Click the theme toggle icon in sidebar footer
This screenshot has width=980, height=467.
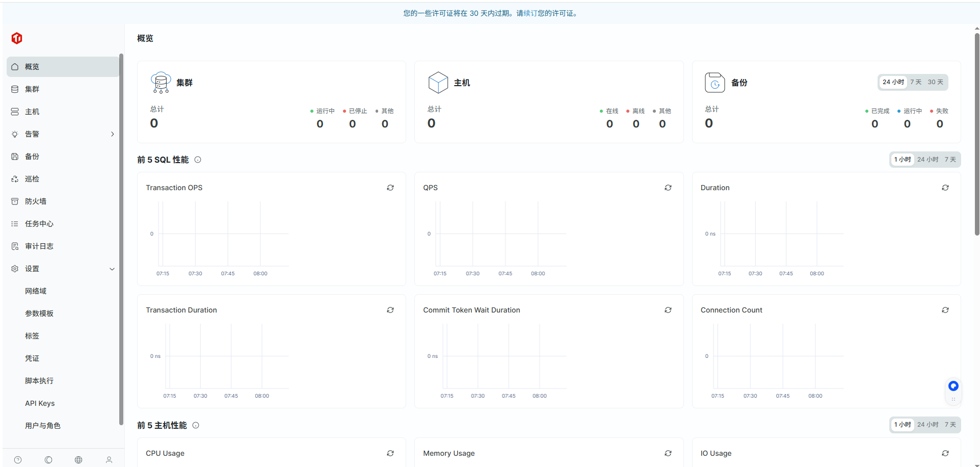(48, 460)
